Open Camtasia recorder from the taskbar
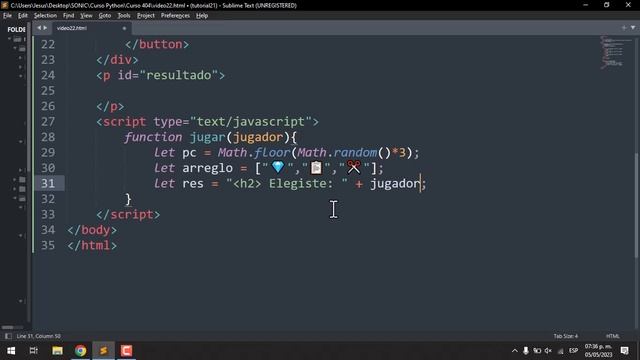Screen dimensions: 640x360 pos(126,351)
